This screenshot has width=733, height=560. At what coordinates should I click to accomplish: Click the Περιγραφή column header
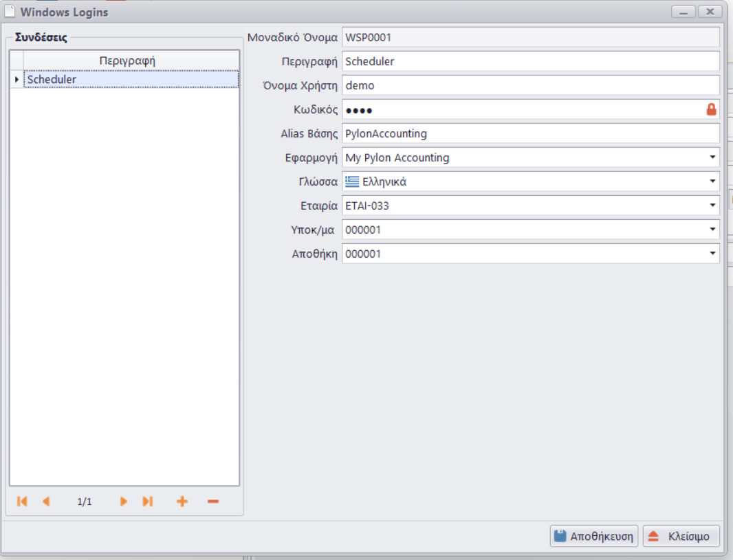point(128,60)
